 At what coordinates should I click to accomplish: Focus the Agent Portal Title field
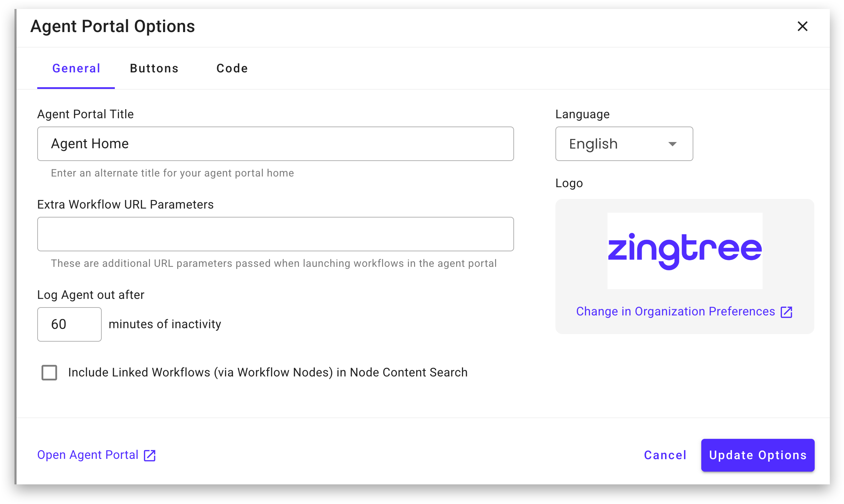tap(275, 144)
